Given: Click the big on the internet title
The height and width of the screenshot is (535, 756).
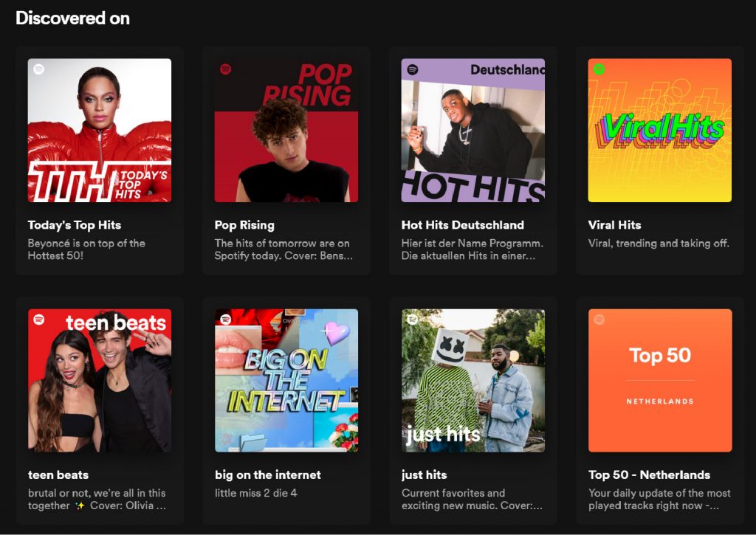Looking at the screenshot, I should (x=268, y=474).
